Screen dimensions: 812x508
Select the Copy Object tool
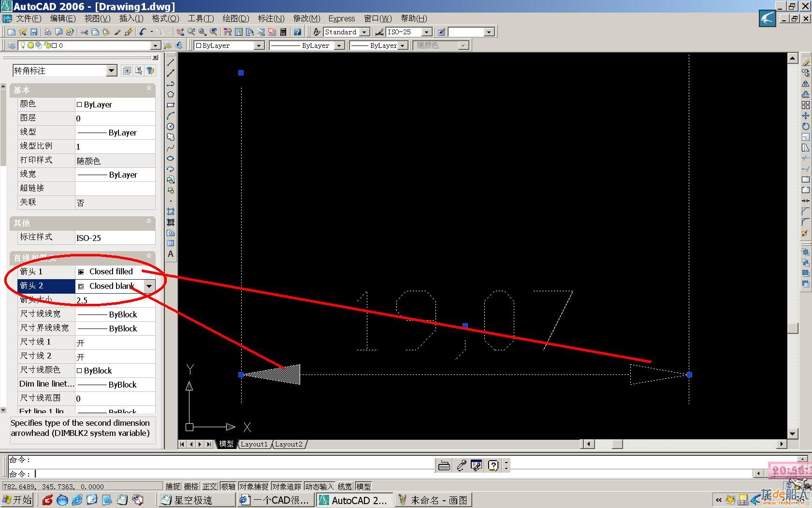805,73
